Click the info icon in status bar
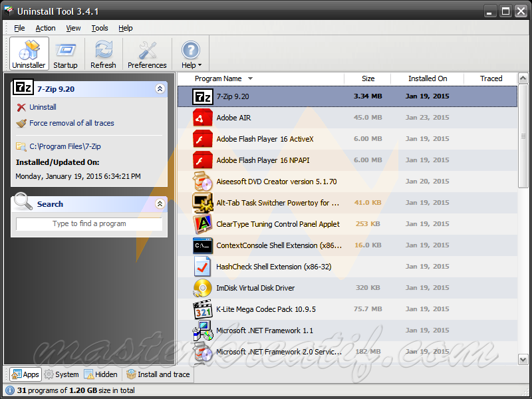The width and height of the screenshot is (532, 399). [x=10, y=390]
